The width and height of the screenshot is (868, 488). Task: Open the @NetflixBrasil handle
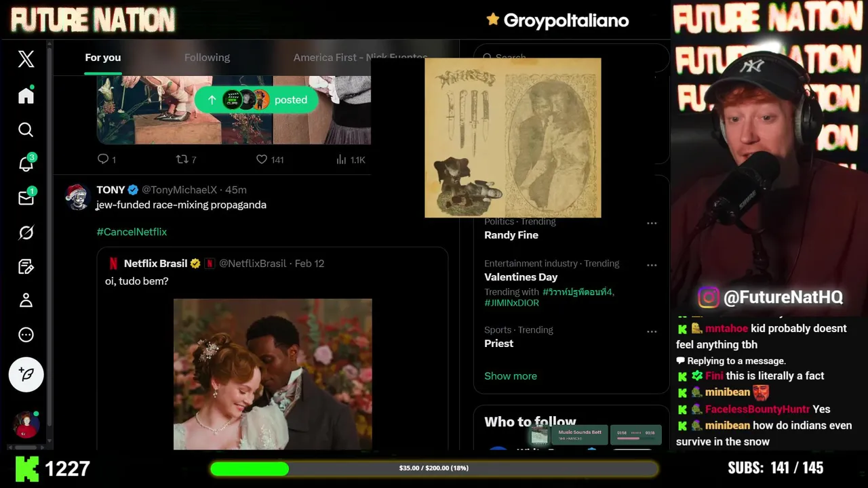pyautogui.click(x=252, y=263)
